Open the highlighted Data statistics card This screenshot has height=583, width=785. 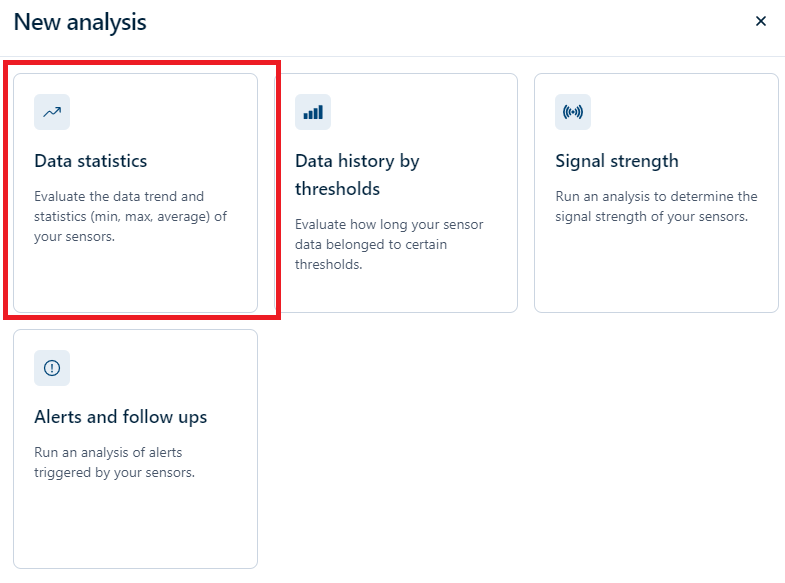pos(135,270)
